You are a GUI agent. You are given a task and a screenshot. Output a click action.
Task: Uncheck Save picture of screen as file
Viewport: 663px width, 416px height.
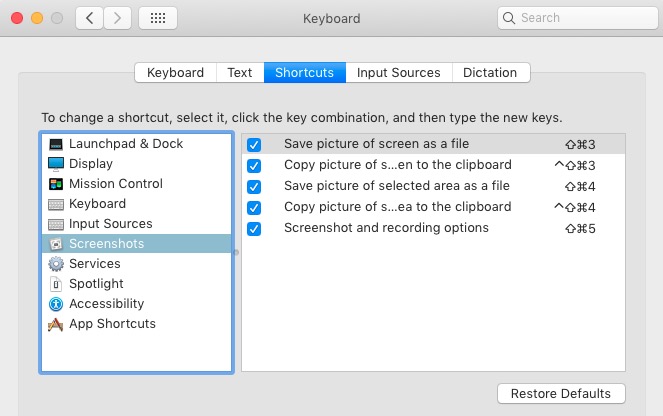254,144
